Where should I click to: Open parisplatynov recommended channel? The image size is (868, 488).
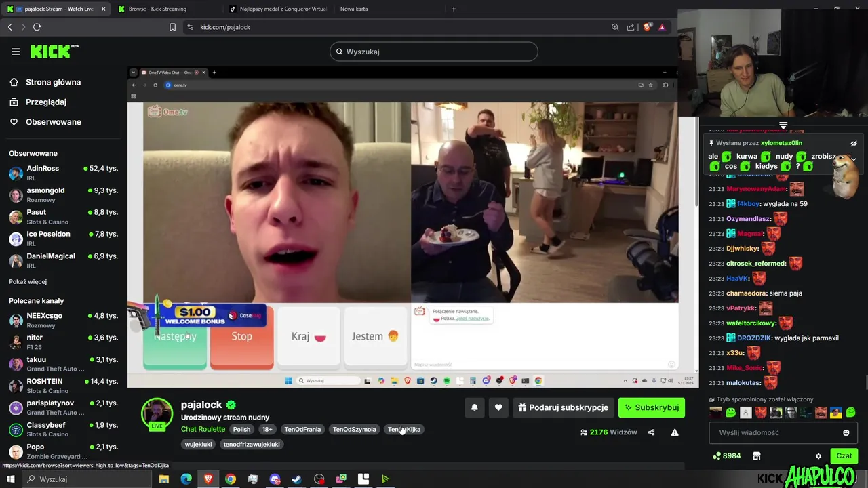(x=64, y=407)
